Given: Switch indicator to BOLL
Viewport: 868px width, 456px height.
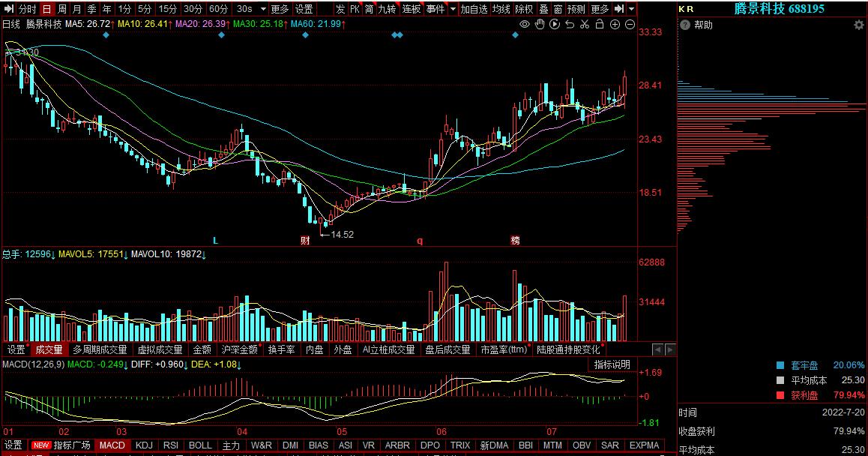Looking at the screenshot, I should [200, 445].
